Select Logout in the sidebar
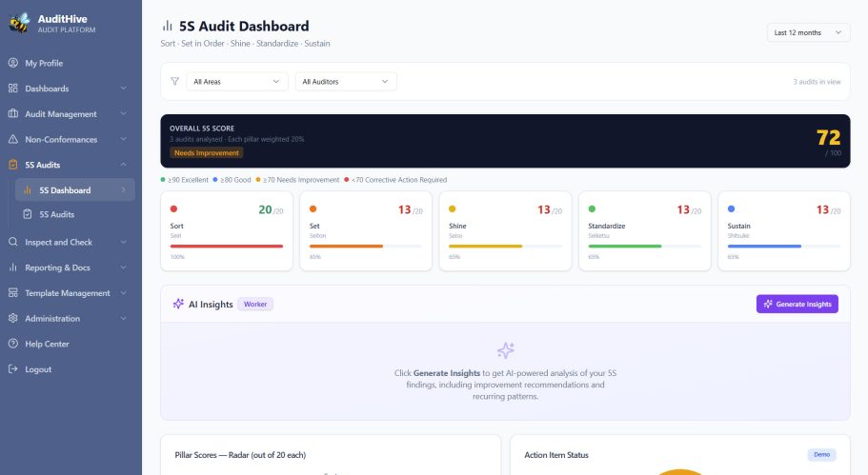 71,369
